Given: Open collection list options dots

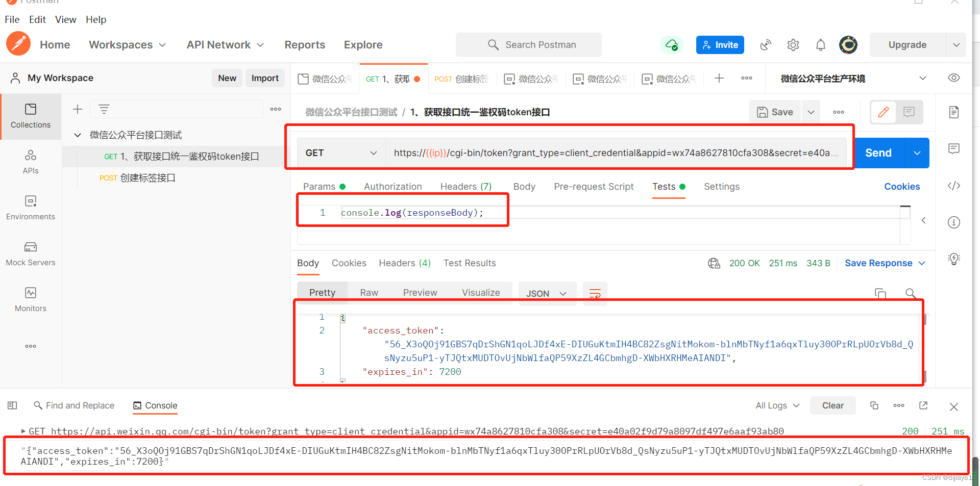Looking at the screenshot, I should (276, 109).
